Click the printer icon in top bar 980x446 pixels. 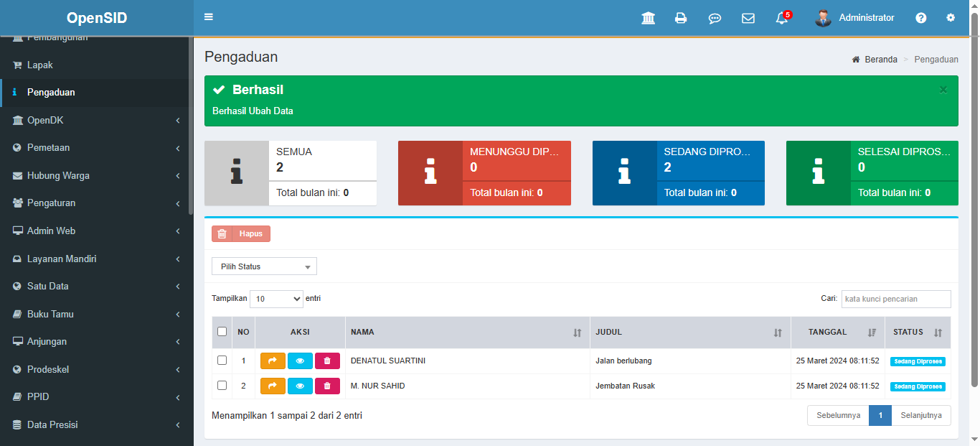(681, 18)
